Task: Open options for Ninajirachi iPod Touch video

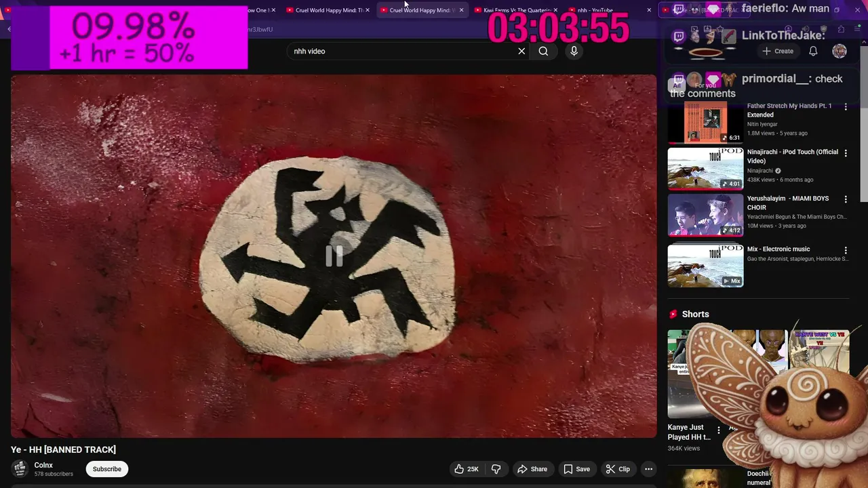Action: pyautogui.click(x=846, y=153)
